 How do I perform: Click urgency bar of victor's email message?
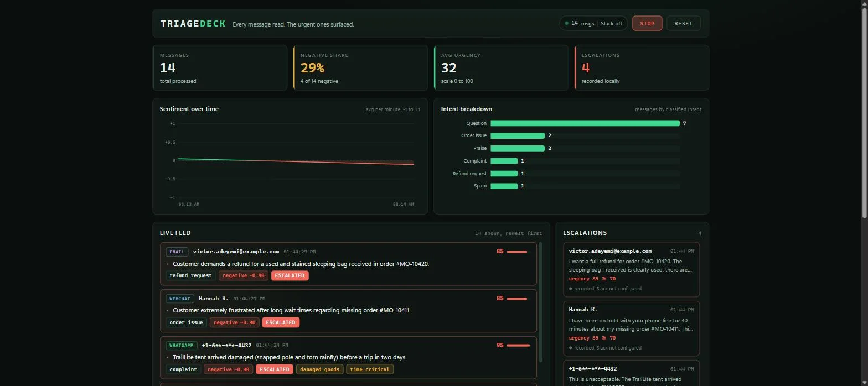pos(518,252)
